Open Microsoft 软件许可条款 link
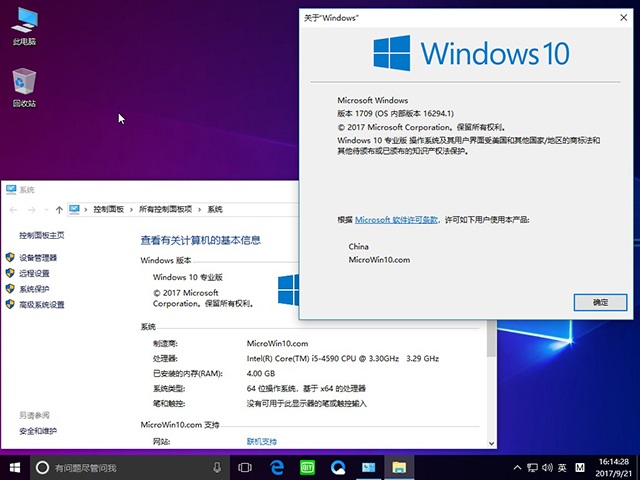Screen dimensions: 640x480 pos(396,220)
